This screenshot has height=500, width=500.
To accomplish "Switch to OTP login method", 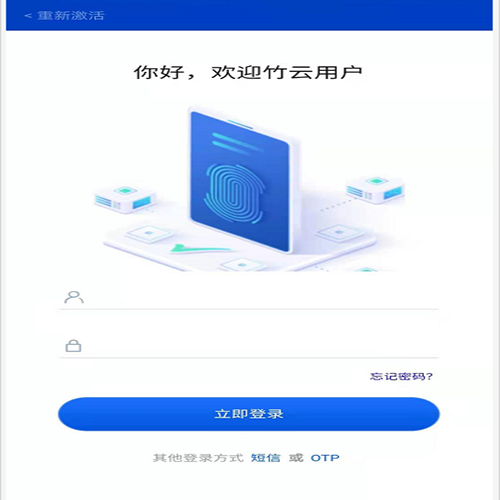I will click(325, 458).
